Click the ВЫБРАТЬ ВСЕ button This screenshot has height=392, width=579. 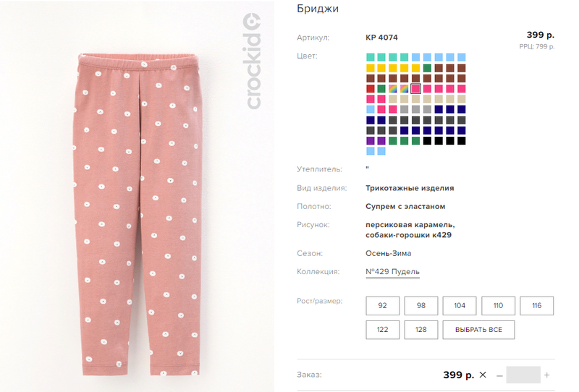[x=478, y=330]
